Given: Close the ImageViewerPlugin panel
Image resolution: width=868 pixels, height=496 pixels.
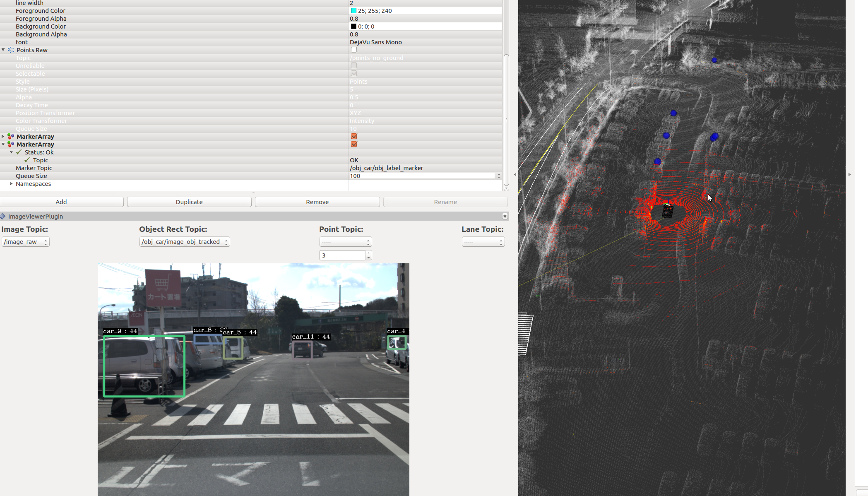Looking at the screenshot, I should [x=505, y=216].
